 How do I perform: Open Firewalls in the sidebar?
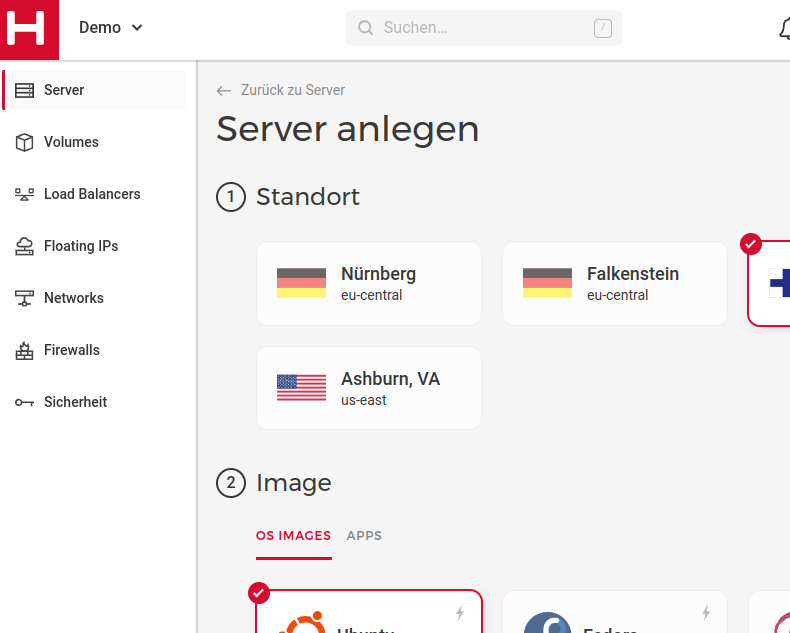[x=95, y=350]
